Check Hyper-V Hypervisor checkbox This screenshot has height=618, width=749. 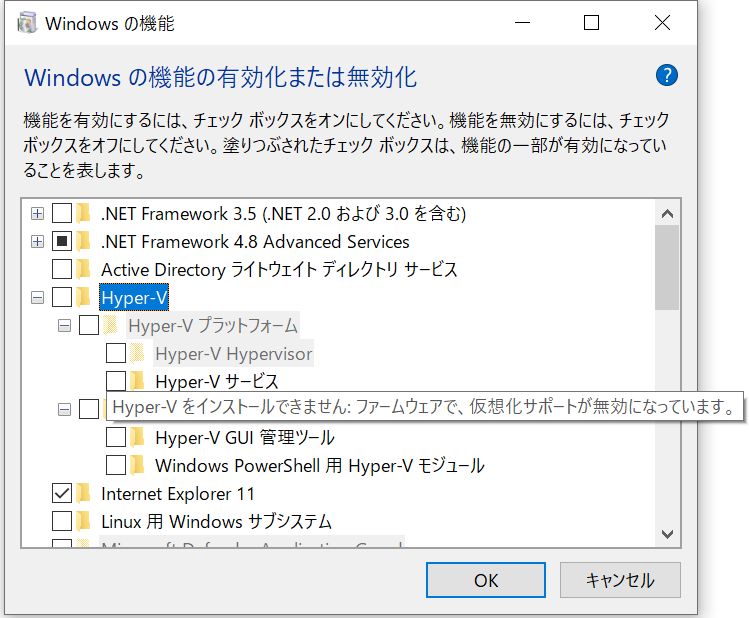click(x=116, y=353)
